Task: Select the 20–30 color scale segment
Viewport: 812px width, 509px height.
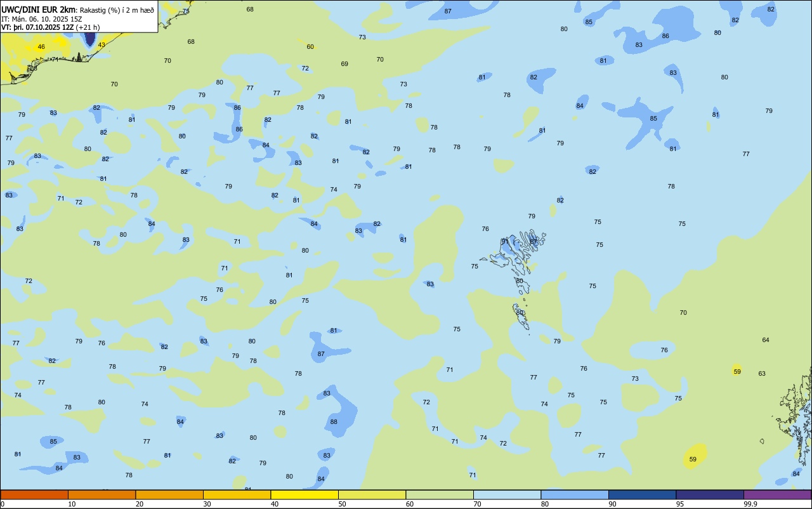Action: pos(169,494)
